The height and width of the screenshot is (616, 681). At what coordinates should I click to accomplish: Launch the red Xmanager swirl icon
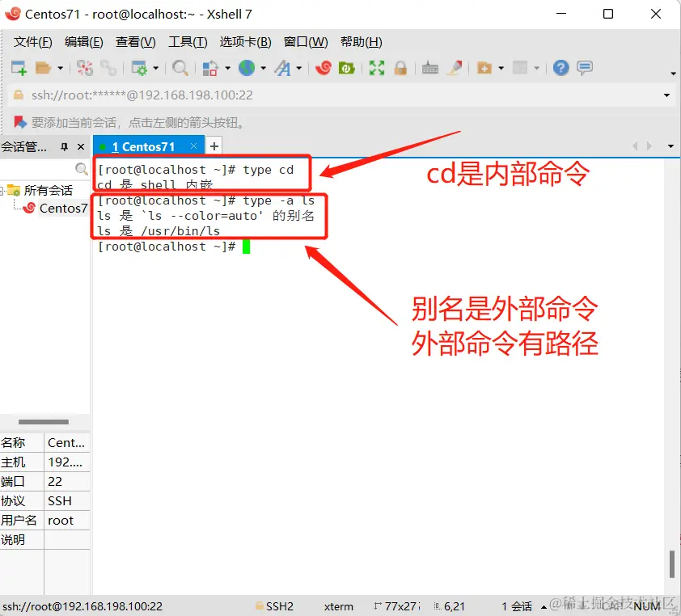(324, 68)
